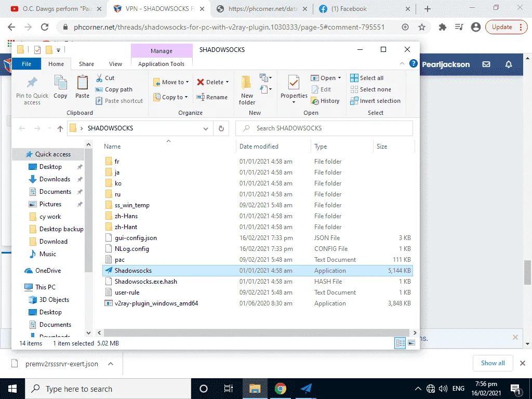Switch to the Share tab
Image resolution: width=532 pixels, height=399 pixels.
87,64
